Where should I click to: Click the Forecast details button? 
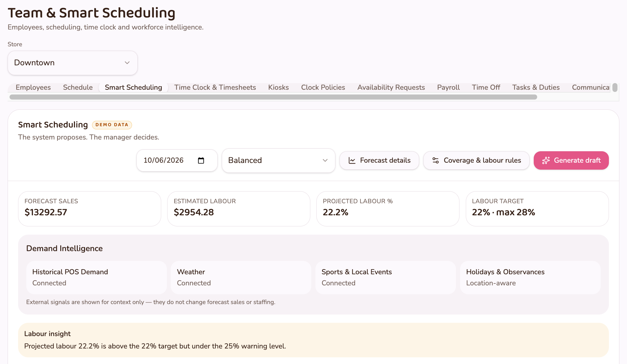(379, 160)
